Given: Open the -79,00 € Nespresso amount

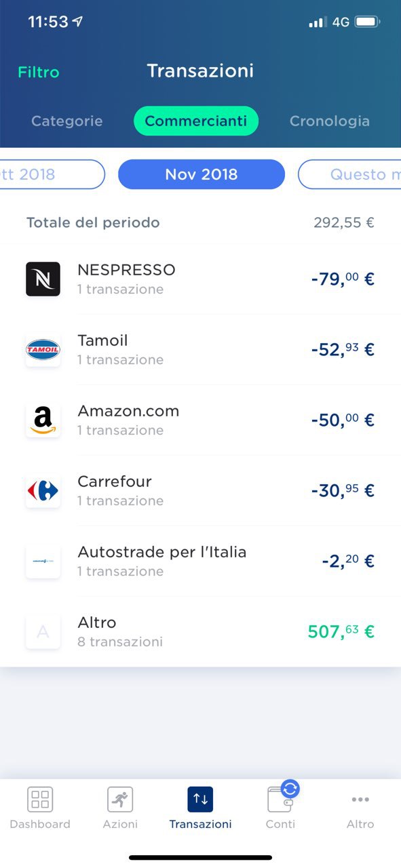Looking at the screenshot, I should pos(343,279).
